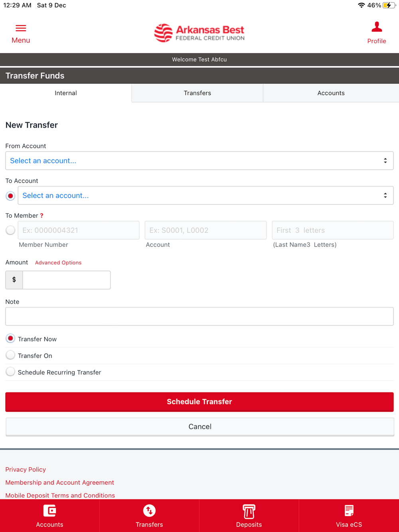Click the Note text field
The image size is (399, 532).
click(x=199, y=316)
